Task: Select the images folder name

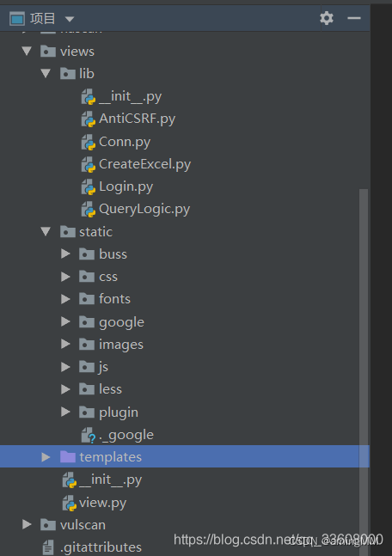Action: click(x=121, y=345)
